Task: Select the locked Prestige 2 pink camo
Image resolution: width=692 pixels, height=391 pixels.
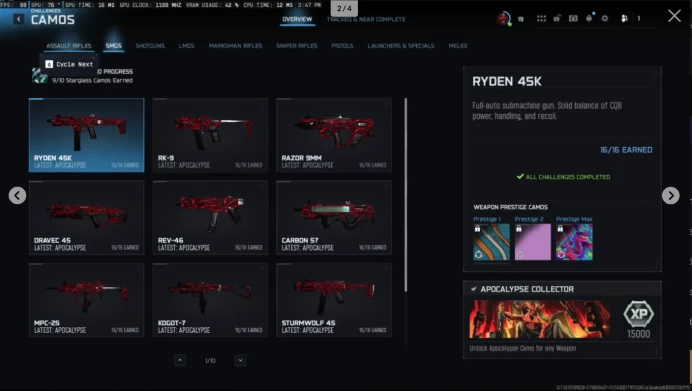Action: tap(533, 242)
